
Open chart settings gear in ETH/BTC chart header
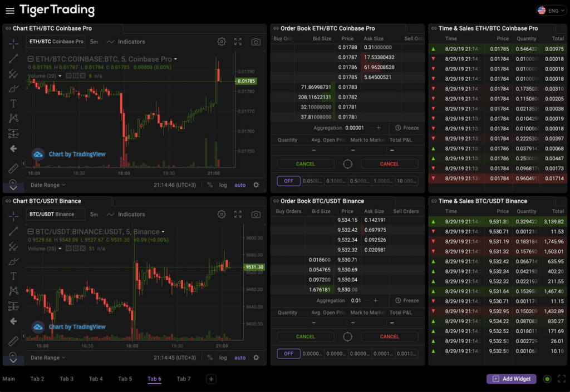(x=222, y=42)
